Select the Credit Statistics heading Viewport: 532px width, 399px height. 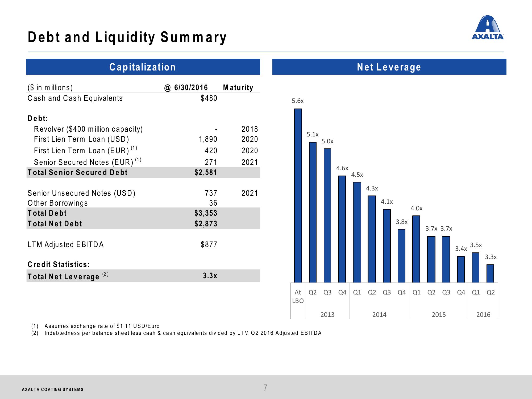click(x=59, y=264)
